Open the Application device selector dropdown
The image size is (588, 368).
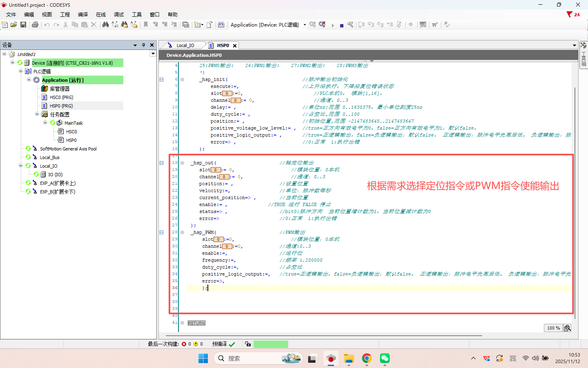click(305, 25)
